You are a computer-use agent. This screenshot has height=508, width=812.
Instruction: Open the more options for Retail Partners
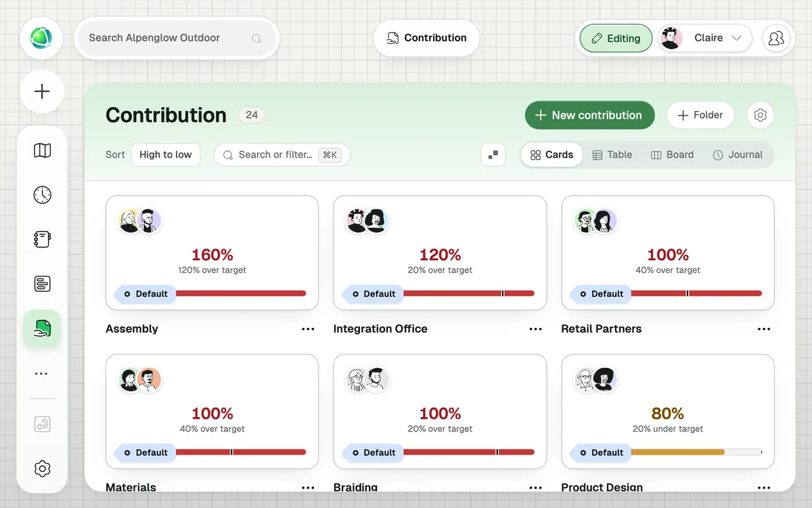coord(764,329)
